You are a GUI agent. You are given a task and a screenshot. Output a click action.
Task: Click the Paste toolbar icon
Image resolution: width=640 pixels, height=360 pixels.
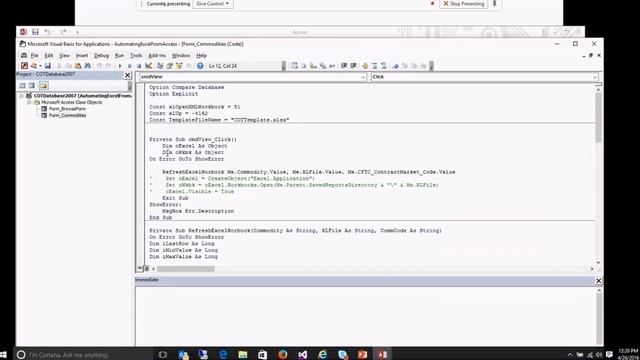coord(78,66)
